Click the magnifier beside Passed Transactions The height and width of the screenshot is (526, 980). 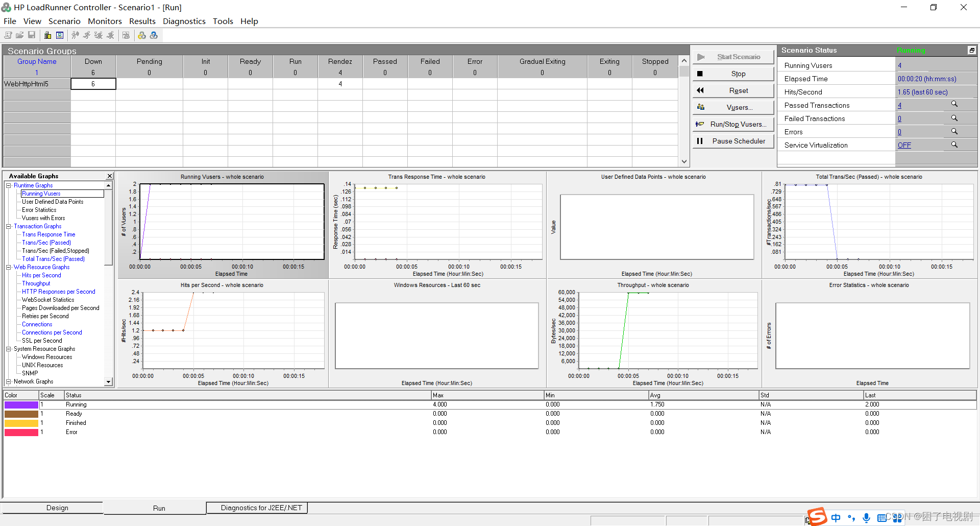[x=954, y=104]
